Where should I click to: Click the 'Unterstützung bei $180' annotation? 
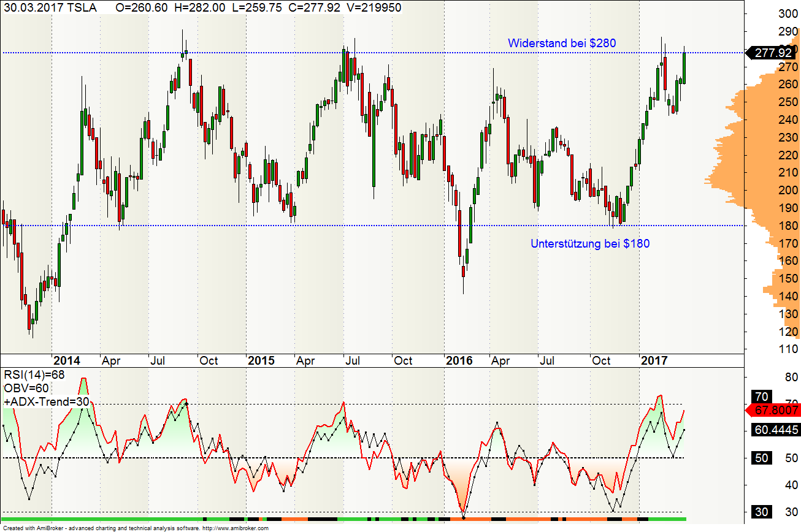[590, 244]
